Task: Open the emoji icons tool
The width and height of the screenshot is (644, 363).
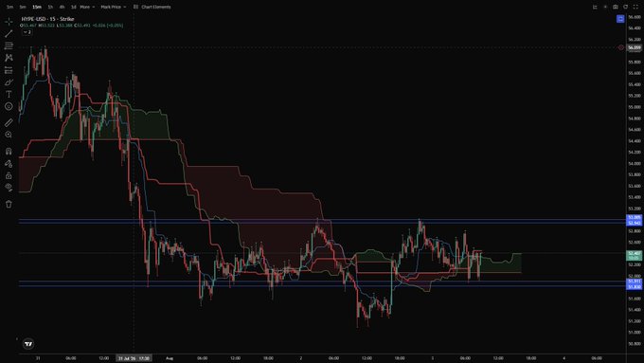Action: (9, 106)
